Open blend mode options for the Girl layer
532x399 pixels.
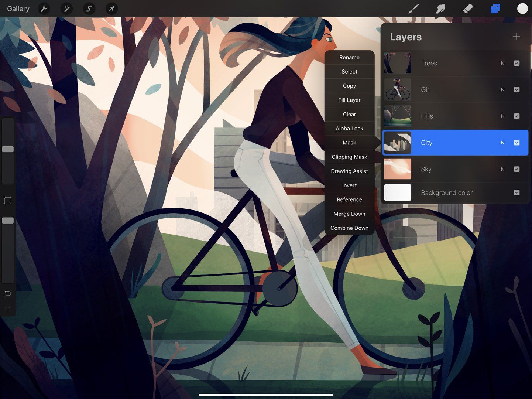[x=502, y=89]
